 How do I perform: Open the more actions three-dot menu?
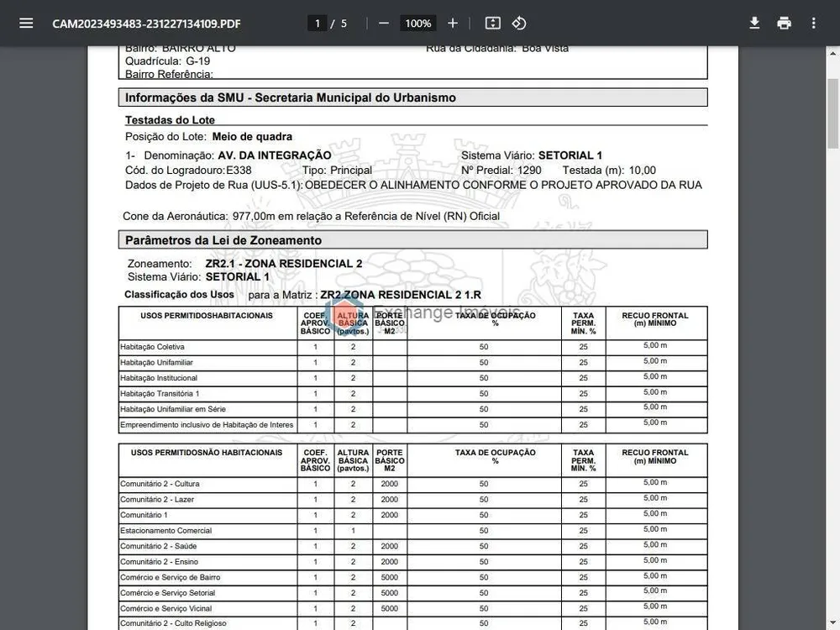pyautogui.click(x=813, y=23)
